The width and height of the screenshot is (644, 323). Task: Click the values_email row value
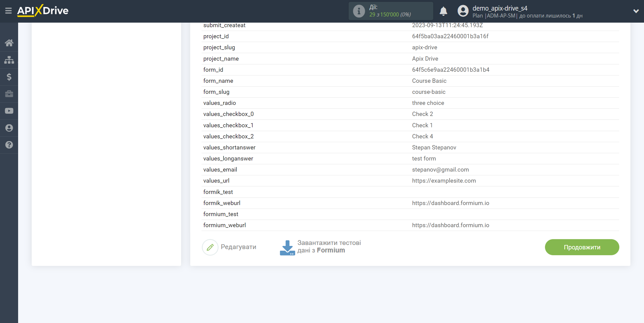[x=440, y=170]
